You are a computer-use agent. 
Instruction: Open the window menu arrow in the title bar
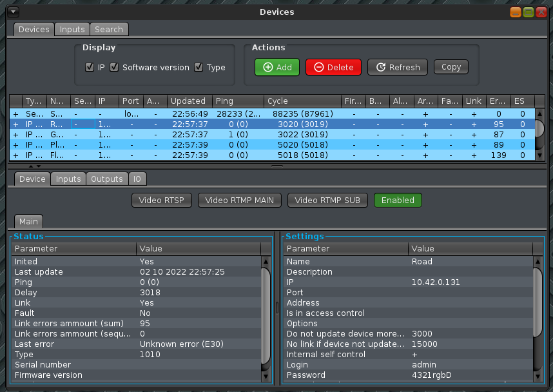pos(14,12)
